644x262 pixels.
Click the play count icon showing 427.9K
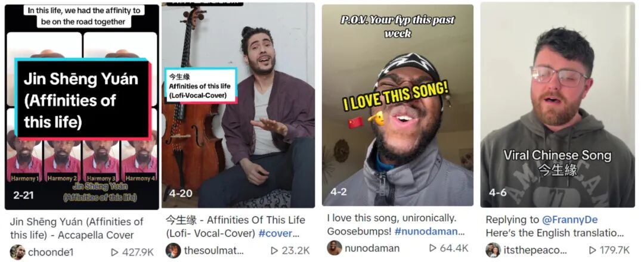pos(115,252)
